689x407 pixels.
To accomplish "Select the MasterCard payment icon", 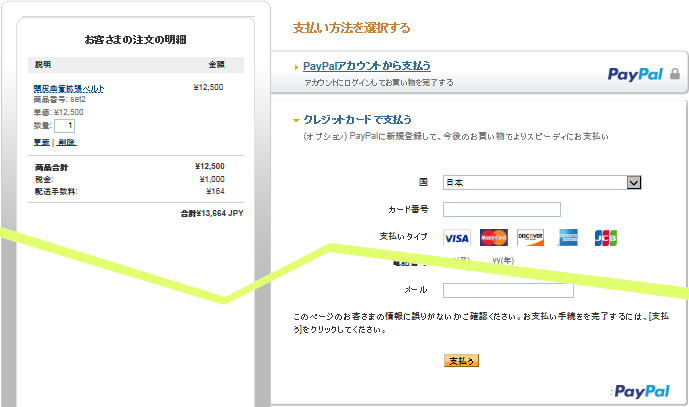I will tap(493, 237).
